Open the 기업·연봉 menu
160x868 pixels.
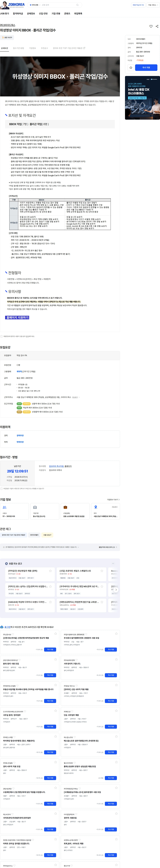(56, 14)
